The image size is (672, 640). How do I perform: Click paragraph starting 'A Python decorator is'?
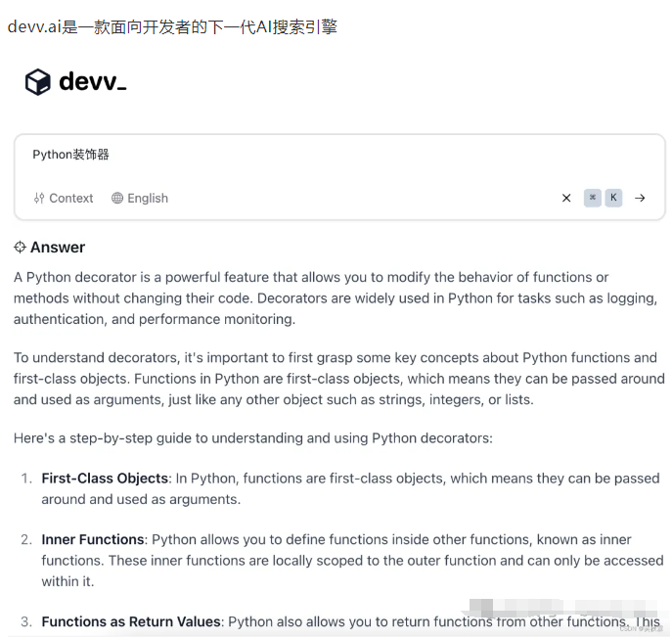pos(336,298)
